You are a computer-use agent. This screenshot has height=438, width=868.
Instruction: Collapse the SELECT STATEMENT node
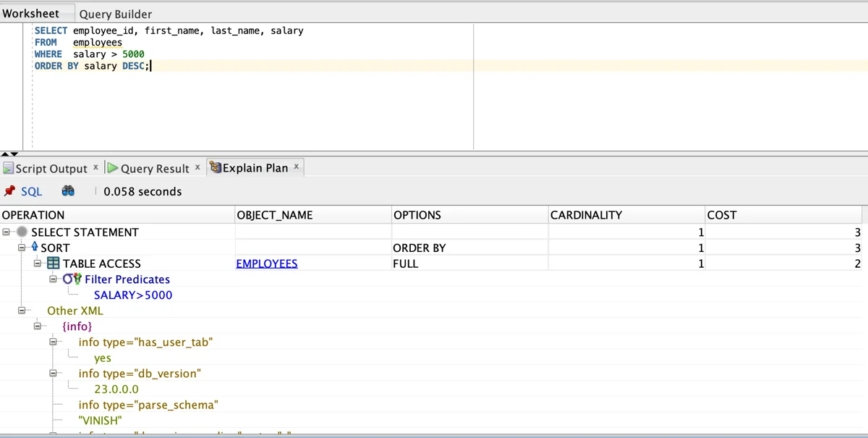pos(7,232)
